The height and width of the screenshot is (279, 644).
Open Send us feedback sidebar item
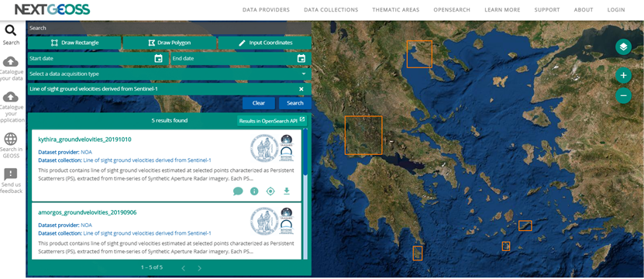point(11,181)
